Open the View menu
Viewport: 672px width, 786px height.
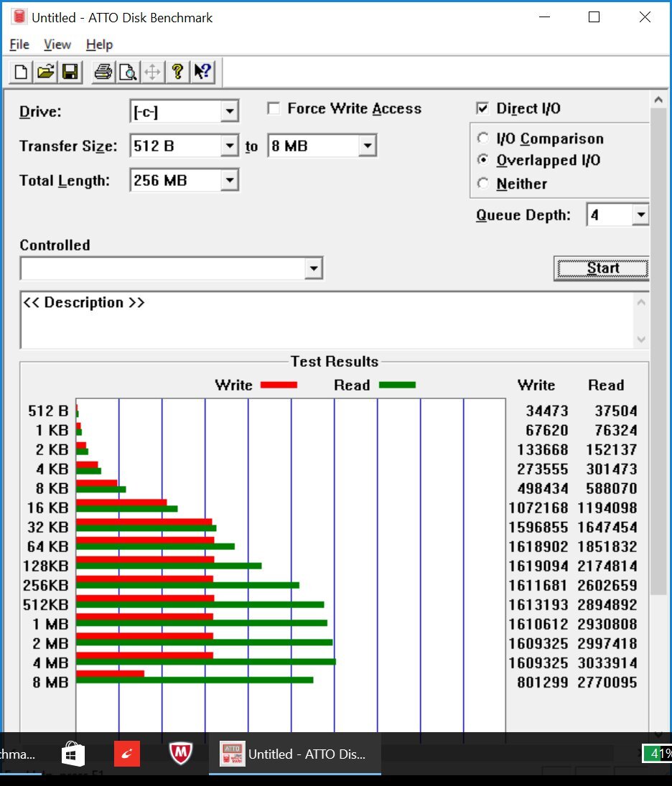pyautogui.click(x=57, y=45)
